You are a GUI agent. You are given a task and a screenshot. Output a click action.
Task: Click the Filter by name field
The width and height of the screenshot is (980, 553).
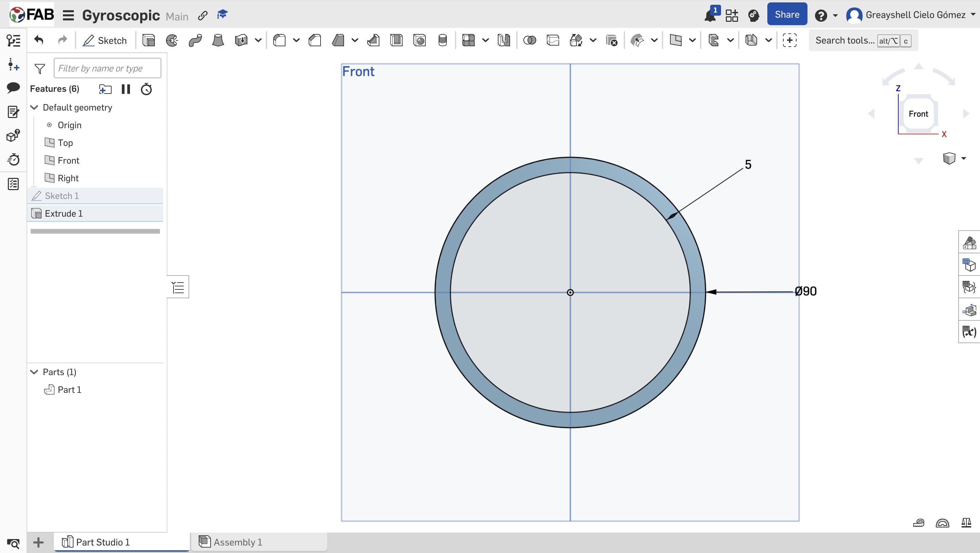click(107, 68)
